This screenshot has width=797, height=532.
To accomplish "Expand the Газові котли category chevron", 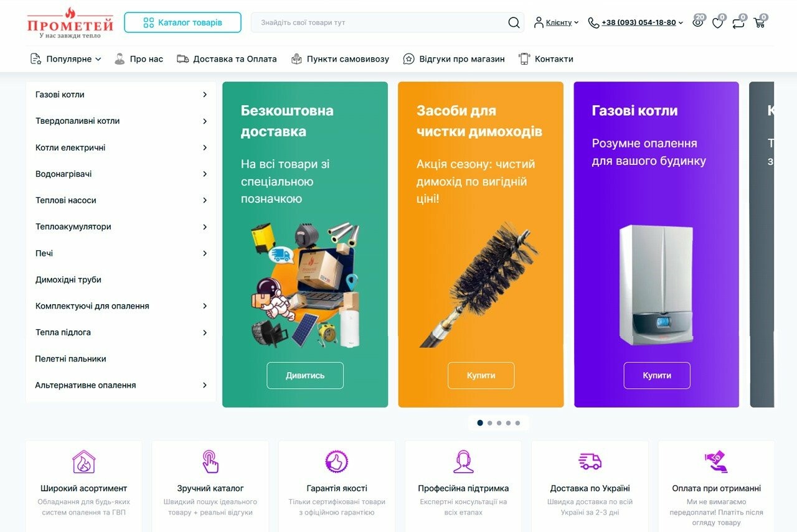I will [x=205, y=95].
